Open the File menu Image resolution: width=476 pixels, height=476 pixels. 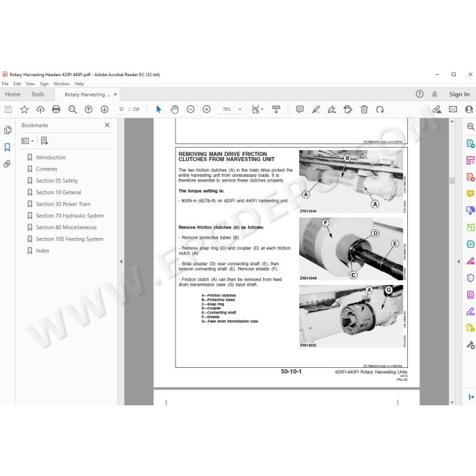tap(5, 84)
